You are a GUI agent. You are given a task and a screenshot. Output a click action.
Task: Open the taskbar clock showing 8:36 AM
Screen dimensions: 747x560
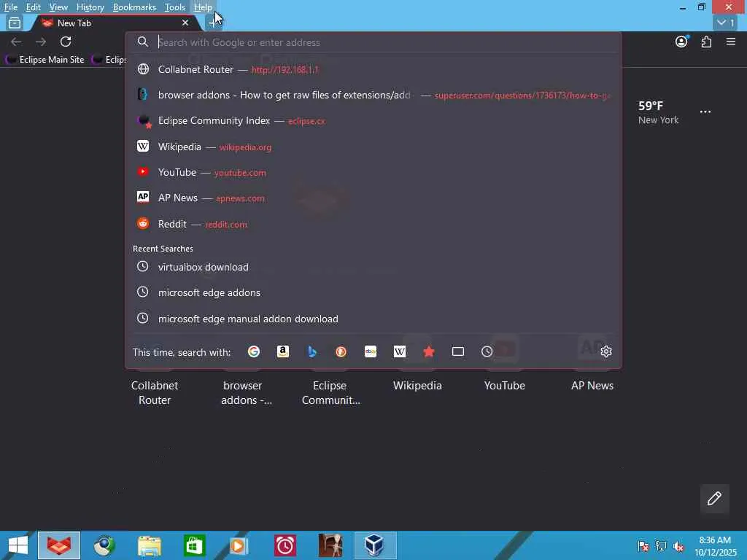coord(715,546)
